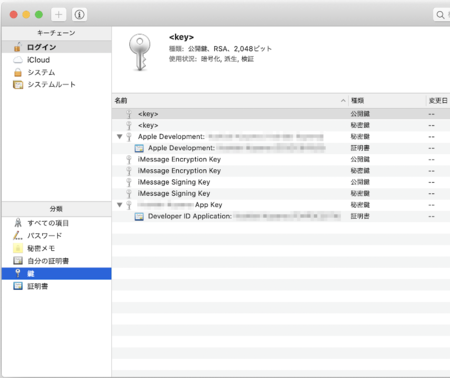The image size is (450, 378).
Task: Click the Apple Development certificate icon
Action: (139, 148)
